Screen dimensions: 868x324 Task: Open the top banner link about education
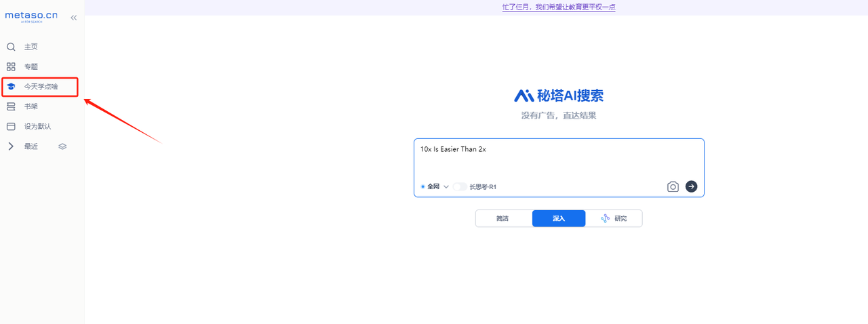pos(559,7)
